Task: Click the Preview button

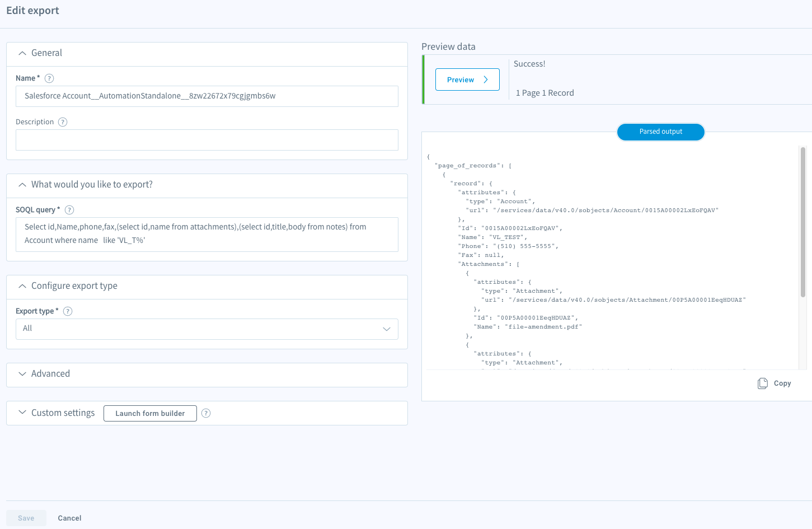Action: pyautogui.click(x=467, y=79)
